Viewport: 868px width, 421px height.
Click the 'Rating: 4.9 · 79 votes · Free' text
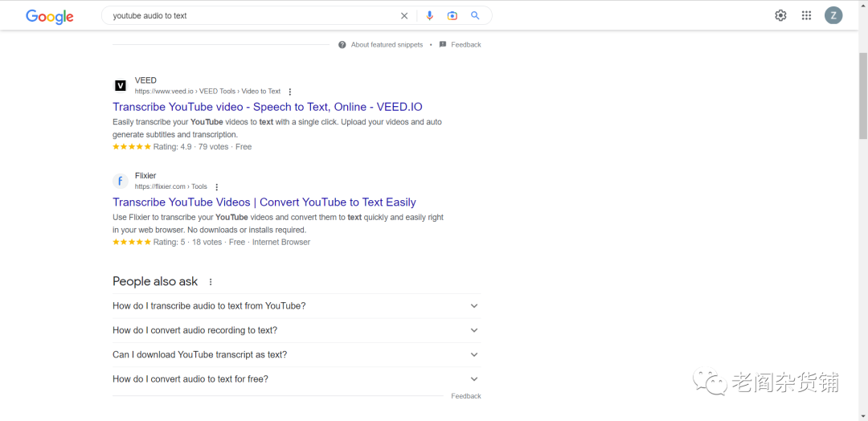[x=202, y=146]
